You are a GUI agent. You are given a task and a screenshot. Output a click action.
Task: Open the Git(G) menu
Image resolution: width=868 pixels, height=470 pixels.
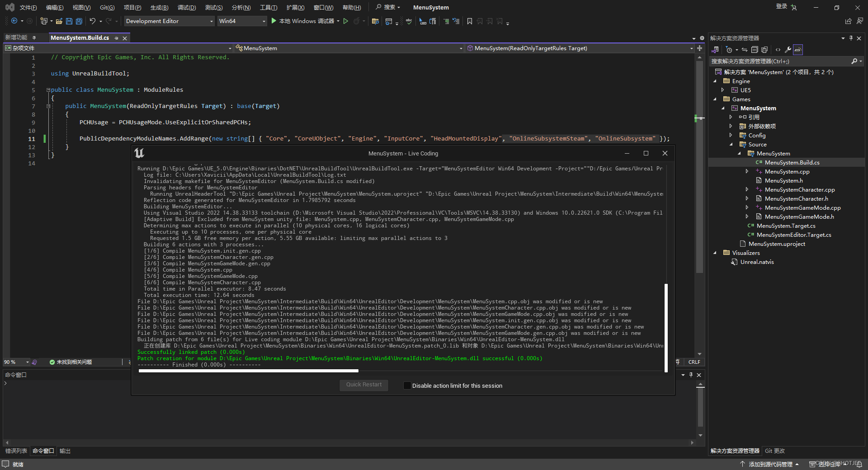point(107,7)
